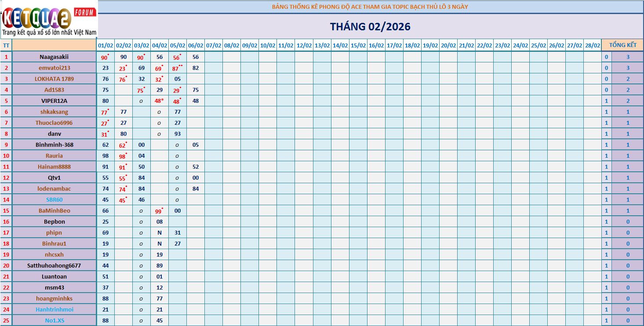The image size is (644, 326).
Task: Select the No1.XS name cell
Action: pos(54,320)
